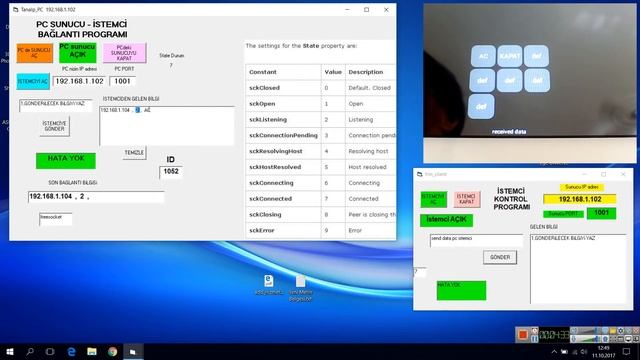The image size is (640, 360).
Task: Click the sckClosed constant cell
Action: tap(283, 88)
